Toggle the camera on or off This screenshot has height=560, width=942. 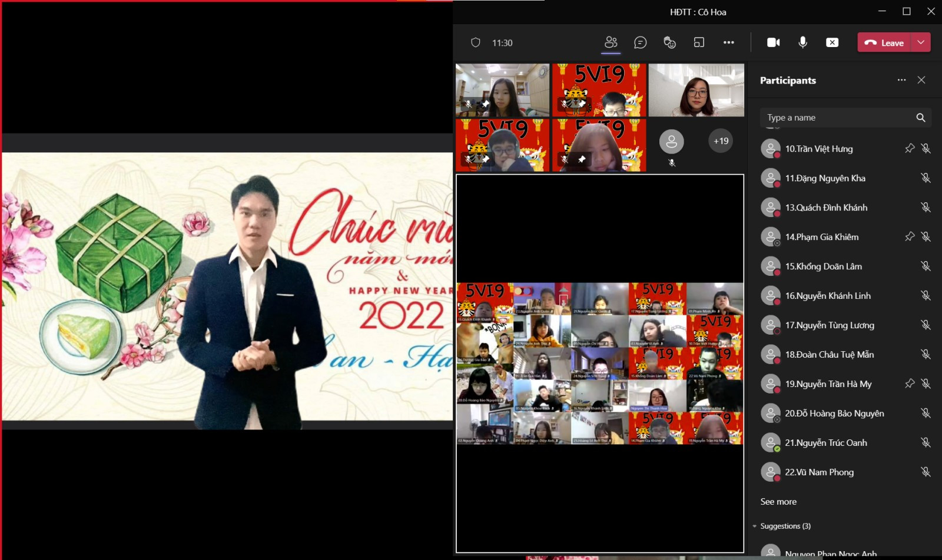tap(773, 42)
